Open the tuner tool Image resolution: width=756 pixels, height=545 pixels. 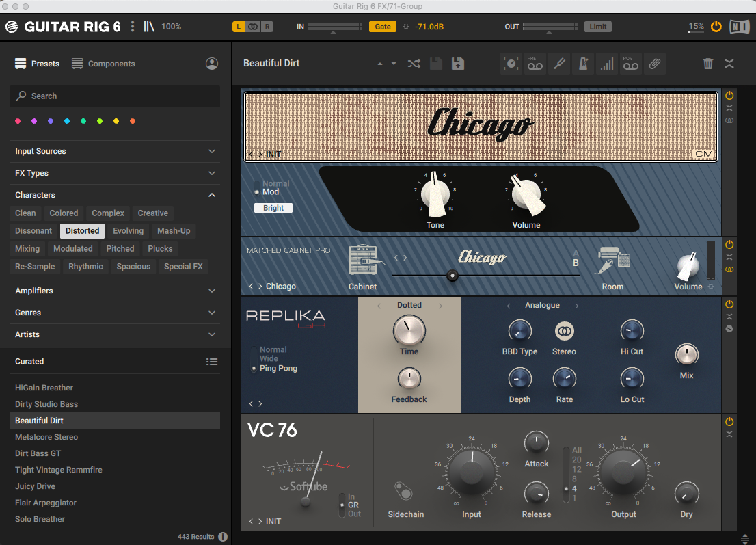(x=559, y=64)
